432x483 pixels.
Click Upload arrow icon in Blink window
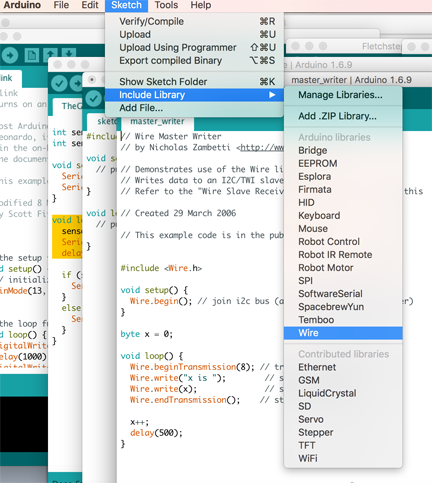10,55
